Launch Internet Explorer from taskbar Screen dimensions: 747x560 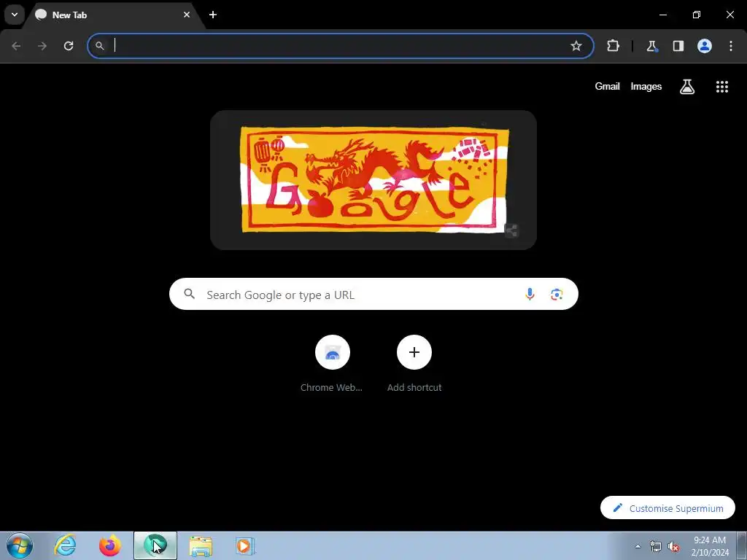(x=65, y=545)
